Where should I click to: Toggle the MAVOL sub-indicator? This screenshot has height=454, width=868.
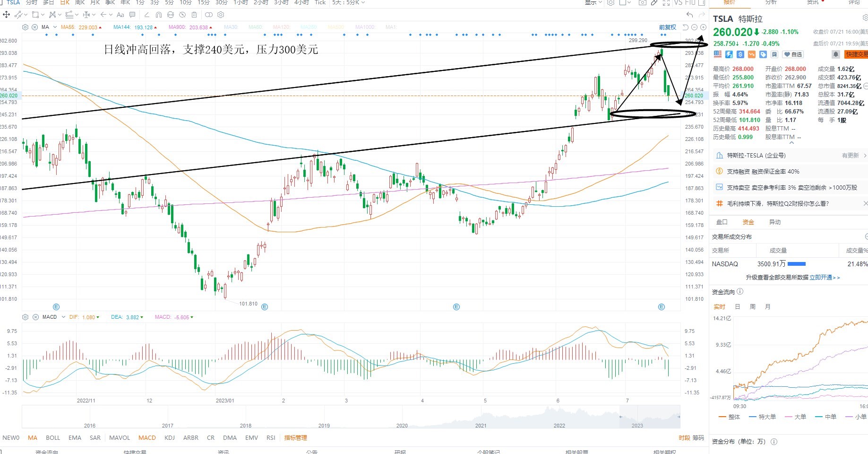tap(120, 438)
